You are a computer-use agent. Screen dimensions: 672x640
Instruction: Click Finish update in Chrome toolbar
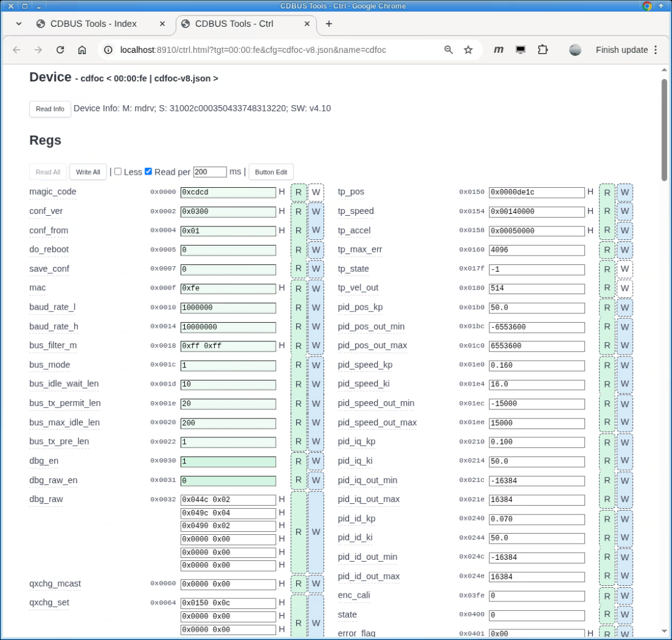[622, 50]
